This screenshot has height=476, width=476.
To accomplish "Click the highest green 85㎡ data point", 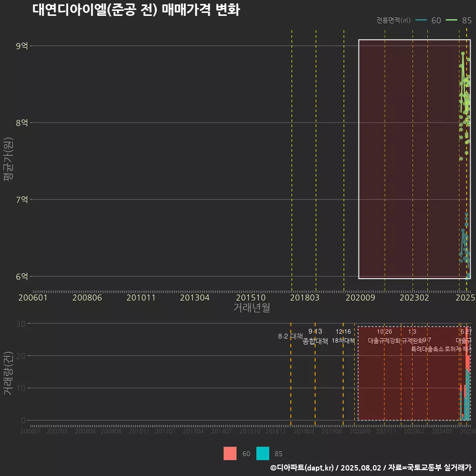I will click(x=463, y=54).
